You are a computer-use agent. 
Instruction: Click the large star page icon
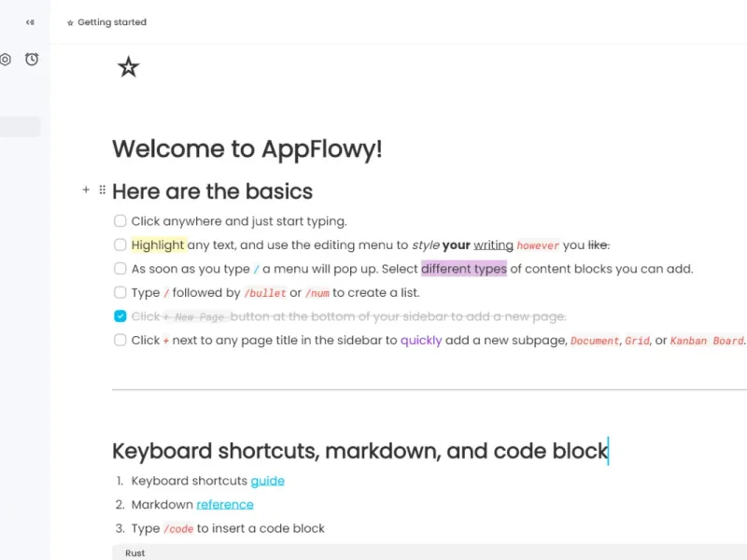click(128, 67)
